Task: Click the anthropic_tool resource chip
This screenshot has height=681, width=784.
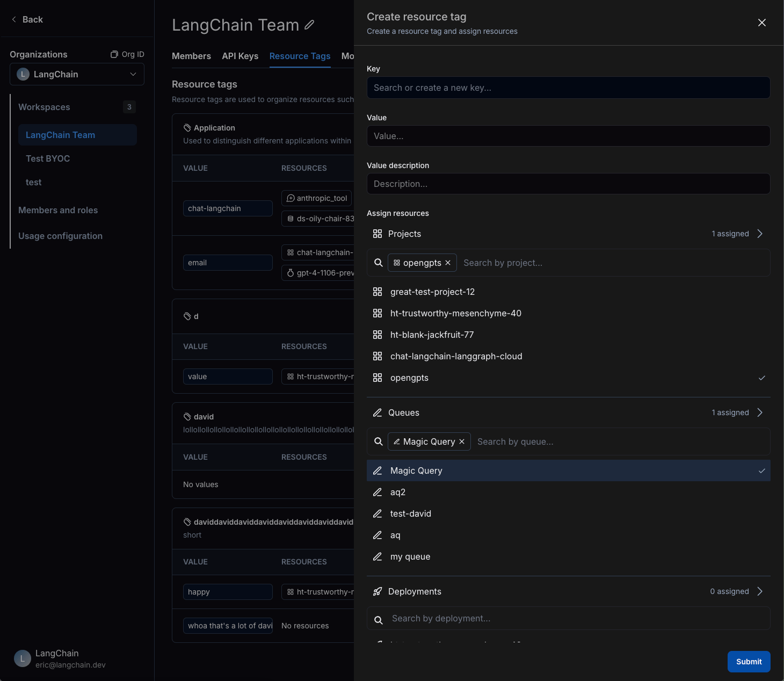Action: point(316,198)
